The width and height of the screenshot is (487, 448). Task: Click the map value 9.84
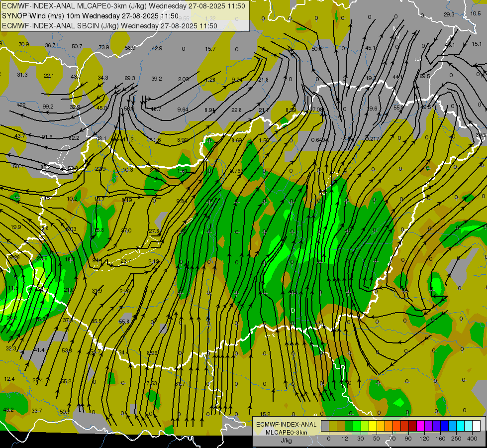pos(182,201)
